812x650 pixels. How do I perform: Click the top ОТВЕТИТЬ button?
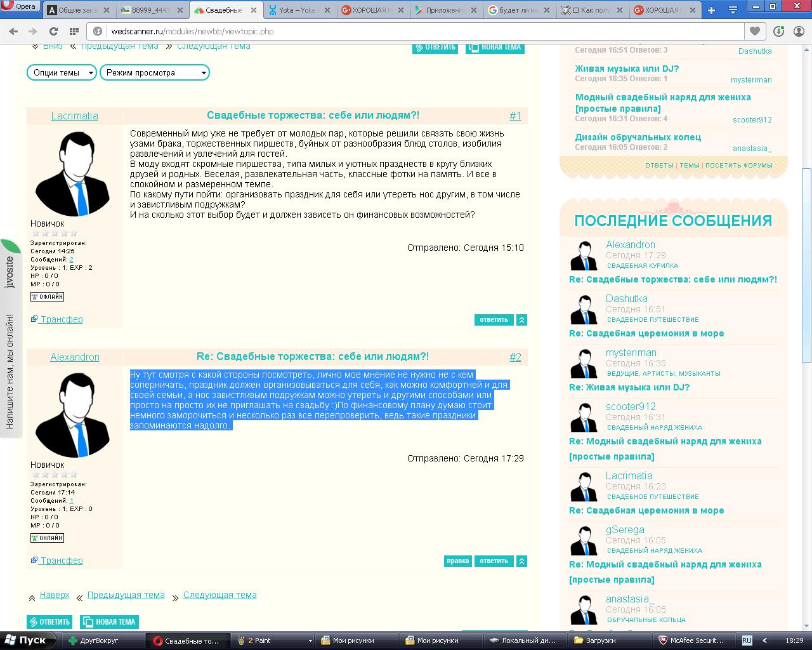click(435, 47)
